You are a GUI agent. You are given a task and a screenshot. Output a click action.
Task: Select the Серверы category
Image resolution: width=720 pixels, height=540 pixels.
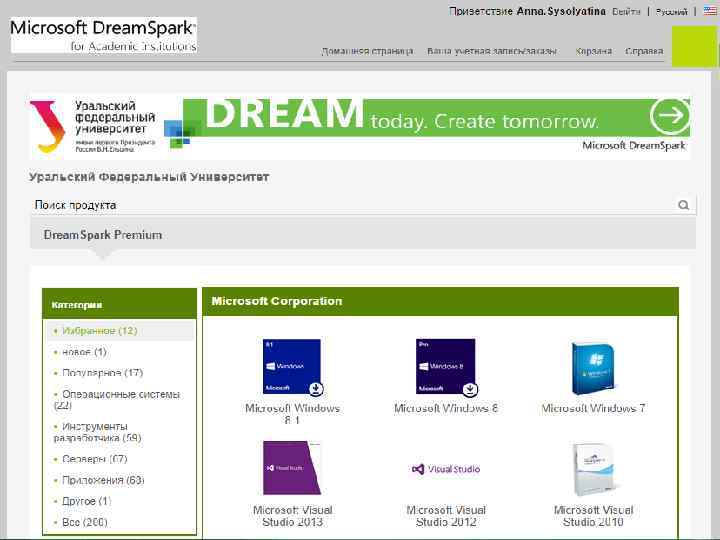click(95, 459)
